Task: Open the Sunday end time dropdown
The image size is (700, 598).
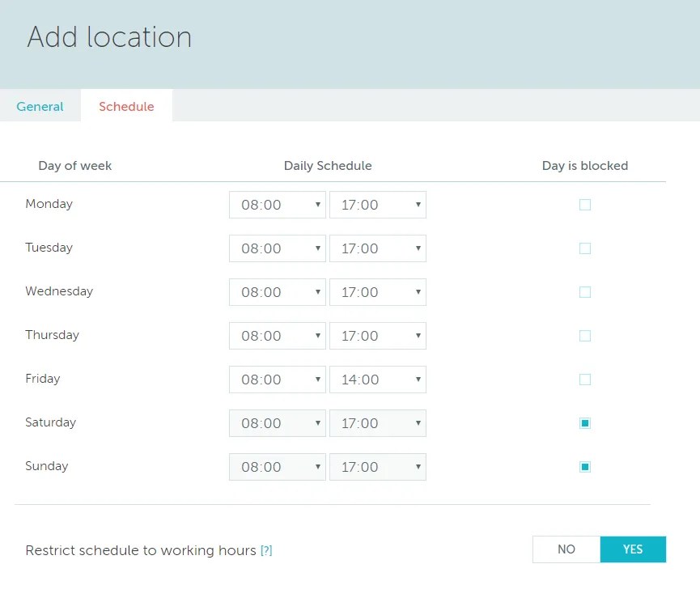Action: [x=377, y=466]
